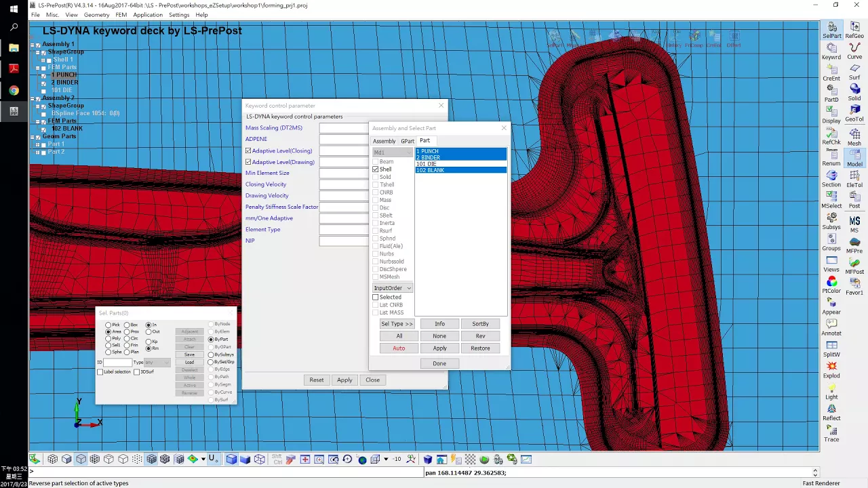
Task: Open the Renum tool
Action: tap(831, 158)
